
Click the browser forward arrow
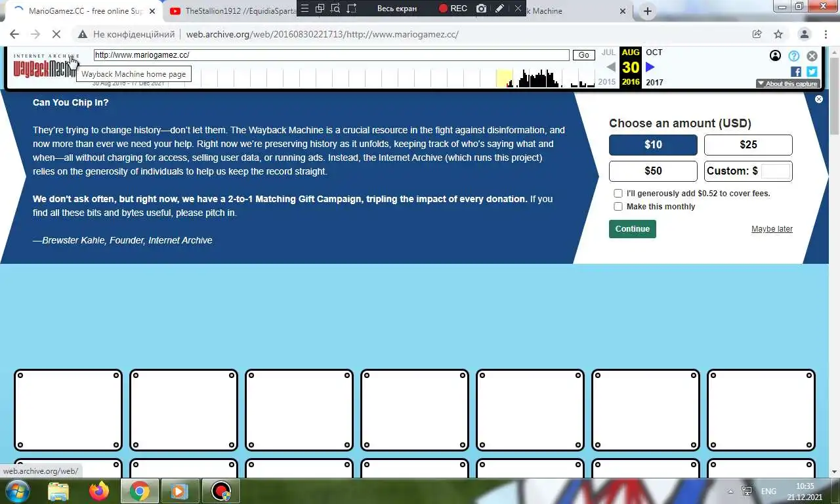(35, 34)
